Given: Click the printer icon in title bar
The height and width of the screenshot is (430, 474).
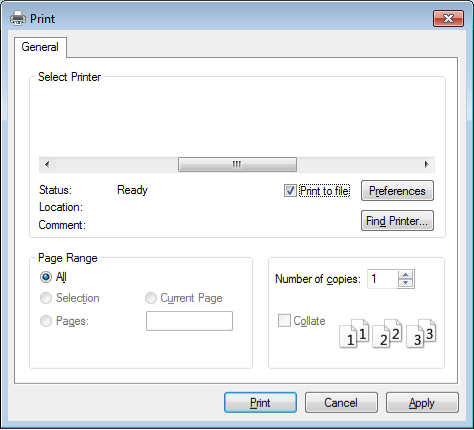Looking at the screenshot, I should click(18, 18).
